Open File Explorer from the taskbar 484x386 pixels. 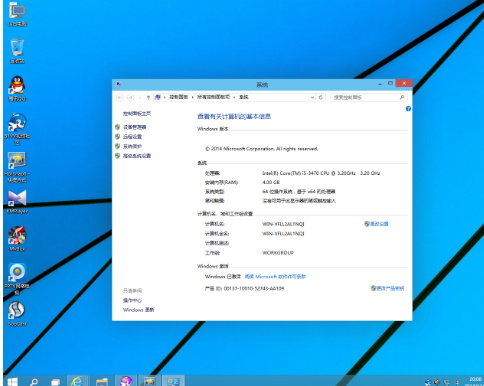(102, 382)
